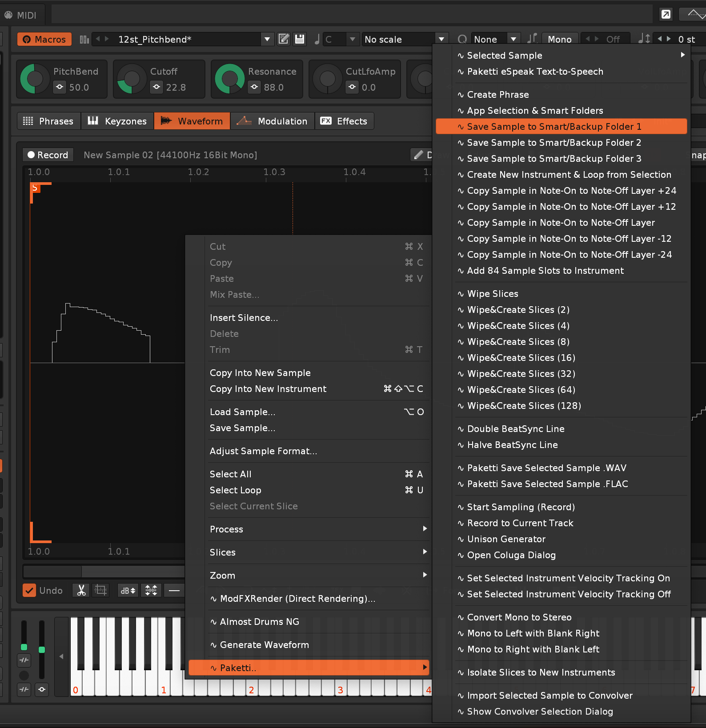The image size is (706, 728).
Task: Click the crop selection icon
Action: (x=101, y=590)
